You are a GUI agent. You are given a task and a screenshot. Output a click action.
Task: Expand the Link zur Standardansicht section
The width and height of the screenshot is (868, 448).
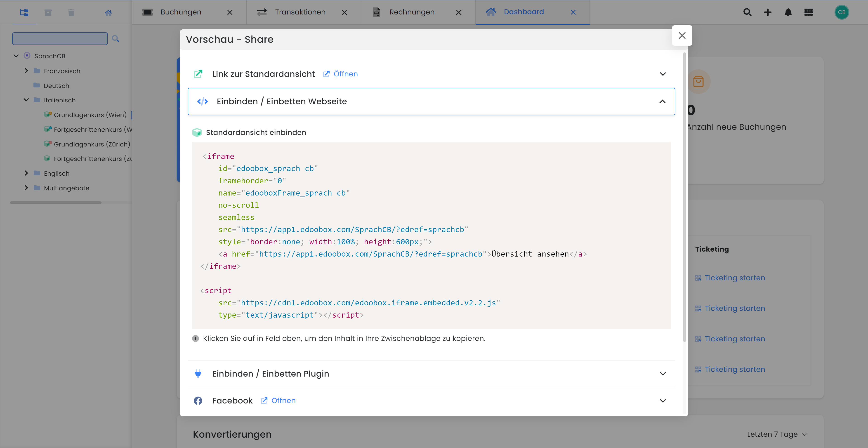[x=663, y=74]
